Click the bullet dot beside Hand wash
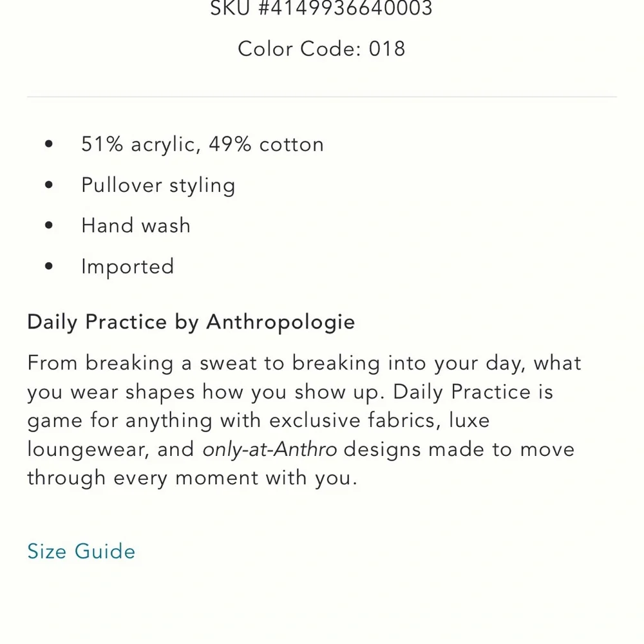The image size is (644, 644). 50,226
